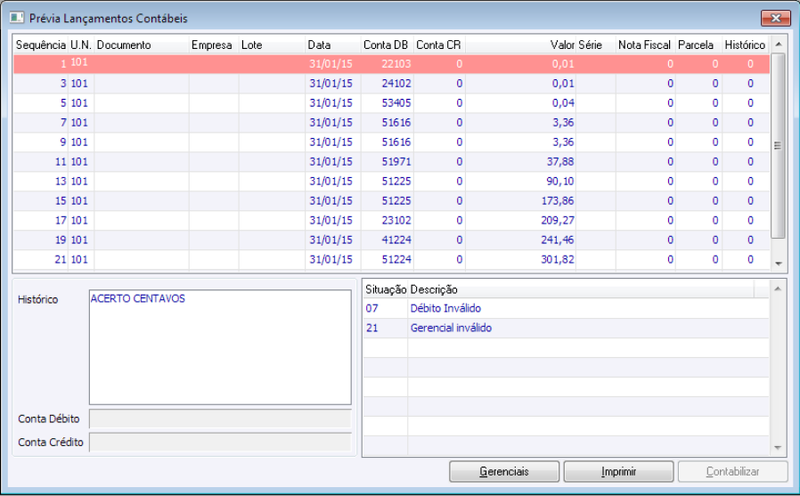Screen dimensions: 800x496
Task: Click the Contabilizar button
Action: coord(733,472)
